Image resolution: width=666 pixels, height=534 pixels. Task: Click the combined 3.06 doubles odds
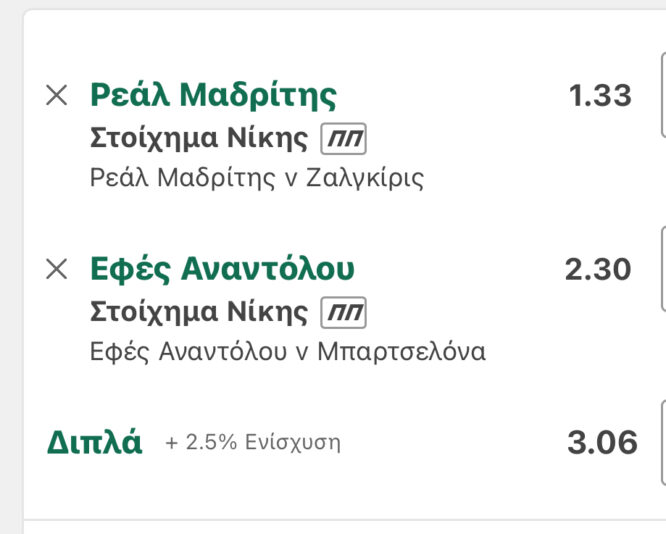(x=602, y=442)
